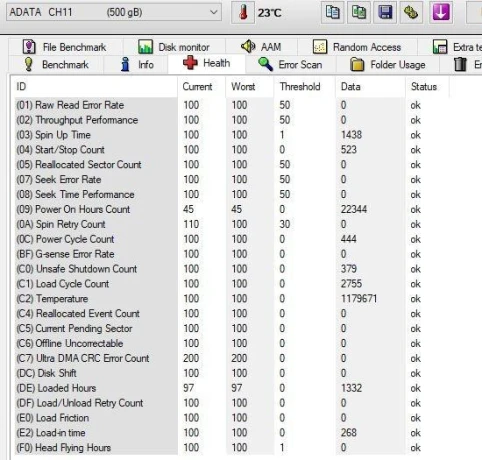Click the threshold value 30 for Spin Retry

(x=285, y=224)
